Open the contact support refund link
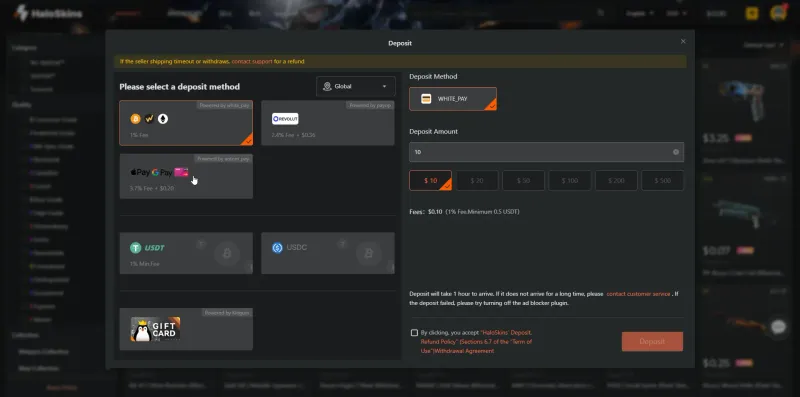800x397 pixels. 252,61
